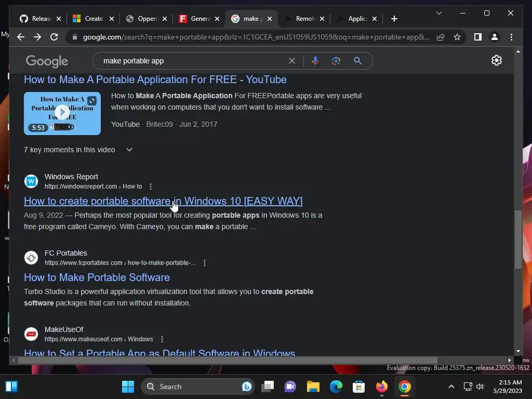Open How to Make A Portable Application YouTube link
Viewport: 532px width, 399px height.
[x=155, y=79]
